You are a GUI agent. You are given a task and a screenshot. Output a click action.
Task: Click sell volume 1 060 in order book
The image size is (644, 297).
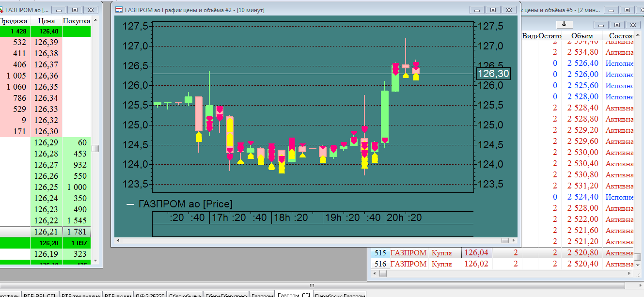click(15, 87)
